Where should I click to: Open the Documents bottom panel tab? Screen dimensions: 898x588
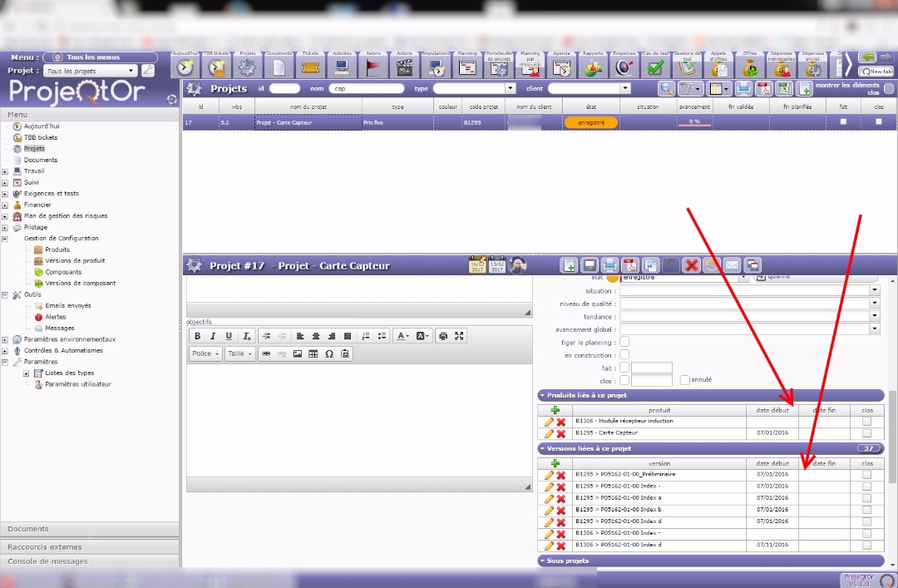pos(90,529)
